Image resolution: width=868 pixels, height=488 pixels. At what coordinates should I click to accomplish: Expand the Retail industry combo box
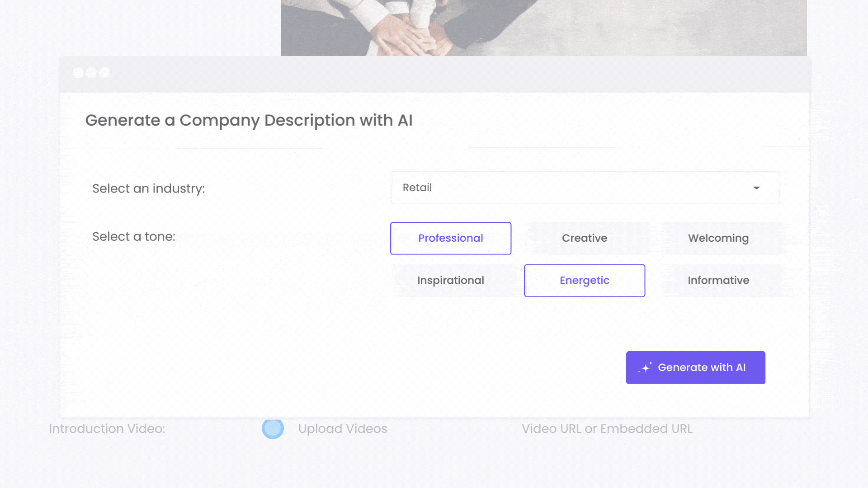tap(585, 188)
